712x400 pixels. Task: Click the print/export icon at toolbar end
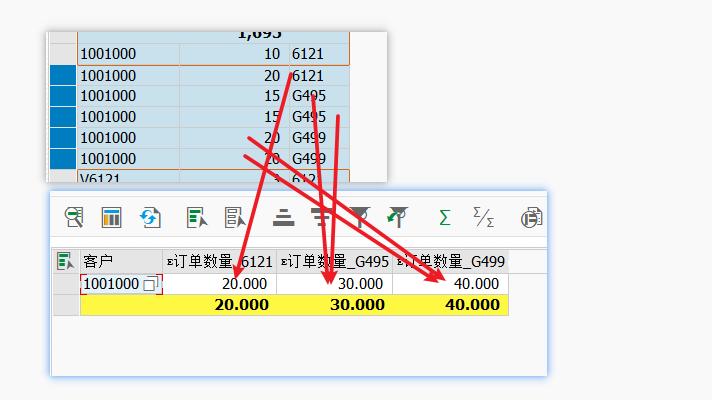pyautogui.click(x=531, y=217)
